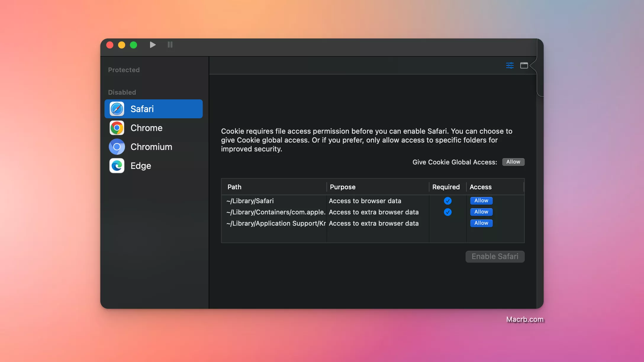The image size is (644, 362).
Task: Click "Access to extra browser data" in Application Support row
Action: click(373, 223)
